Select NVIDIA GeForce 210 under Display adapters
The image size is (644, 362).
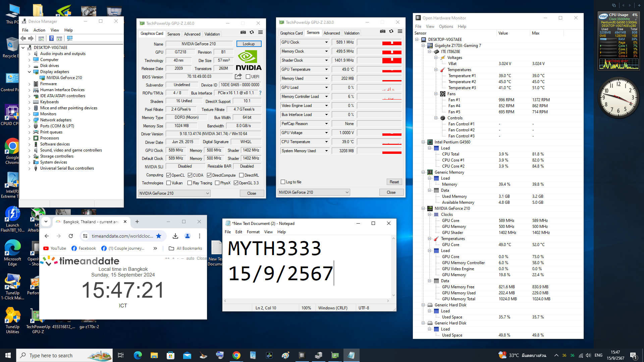pyautogui.click(x=64, y=78)
